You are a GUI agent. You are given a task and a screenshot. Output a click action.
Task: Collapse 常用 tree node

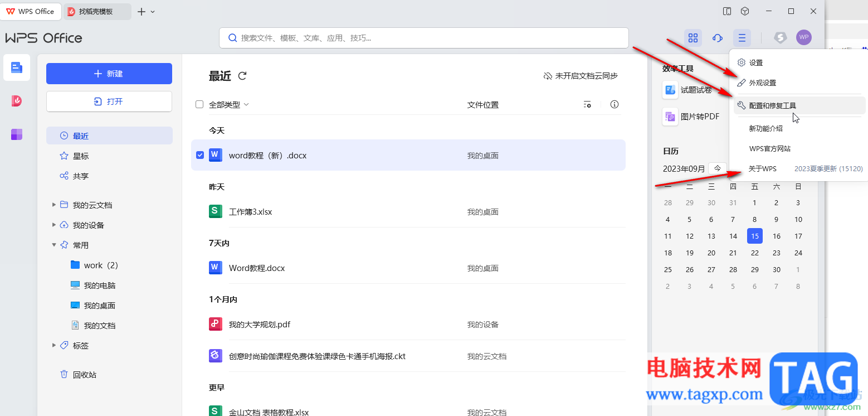(x=54, y=245)
